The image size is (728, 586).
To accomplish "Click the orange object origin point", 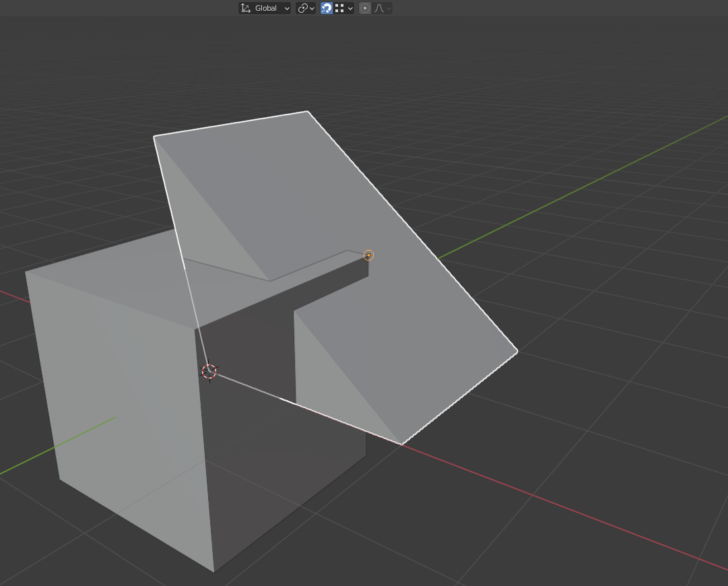I will (368, 255).
